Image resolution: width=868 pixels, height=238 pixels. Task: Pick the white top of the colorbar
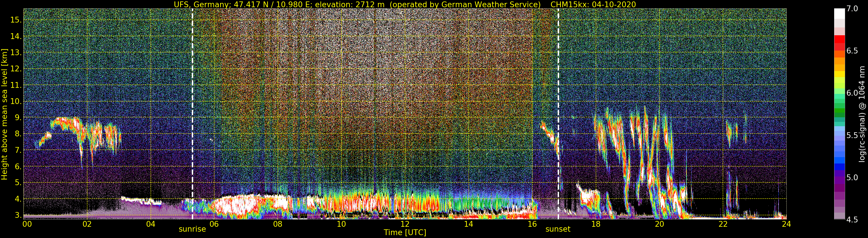pyautogui.click(x=839, y=14)
